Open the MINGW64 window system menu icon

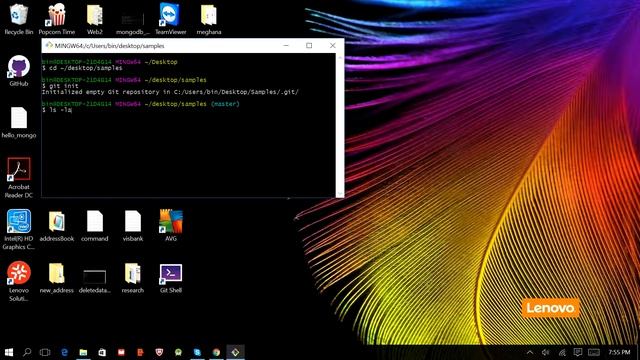(x=49, y=45)
